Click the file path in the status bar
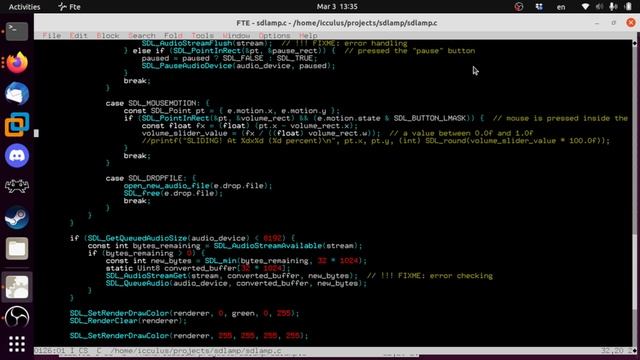This screenshot has height=360, width=640. [196, 351]
